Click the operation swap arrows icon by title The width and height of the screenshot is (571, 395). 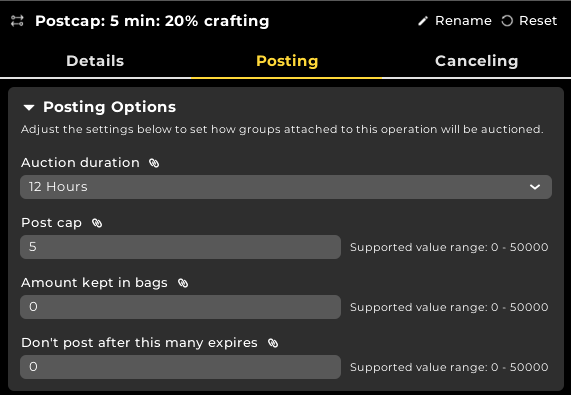pyautogui.click(x=17, y=21)
